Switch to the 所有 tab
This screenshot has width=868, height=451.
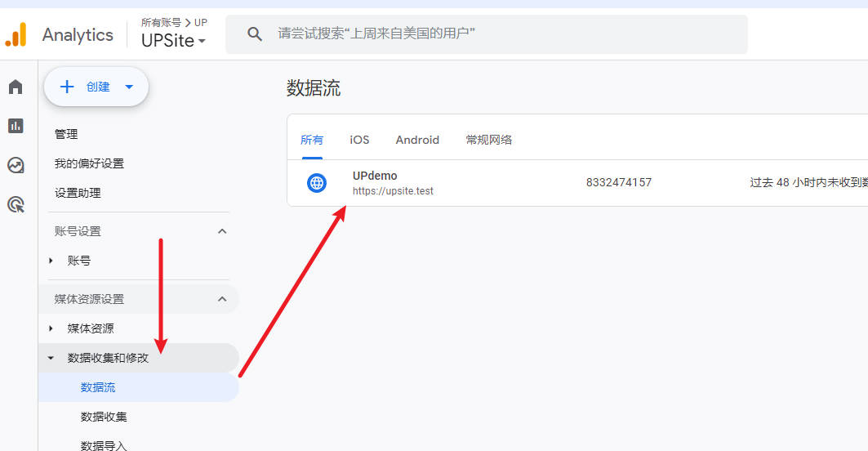tap(312, 140)
